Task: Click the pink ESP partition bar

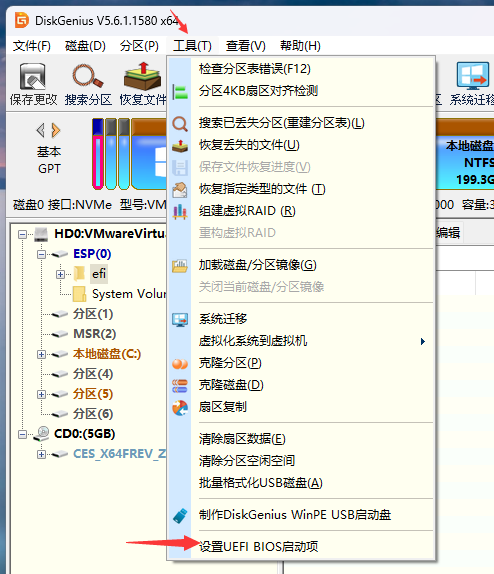Action: coord(98,154)
